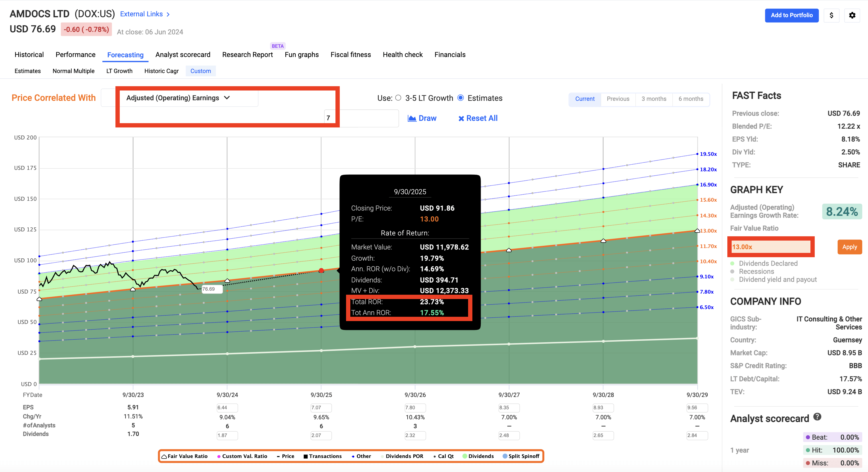
Task: Open the settings gear icon
Action: pos(852,15)
